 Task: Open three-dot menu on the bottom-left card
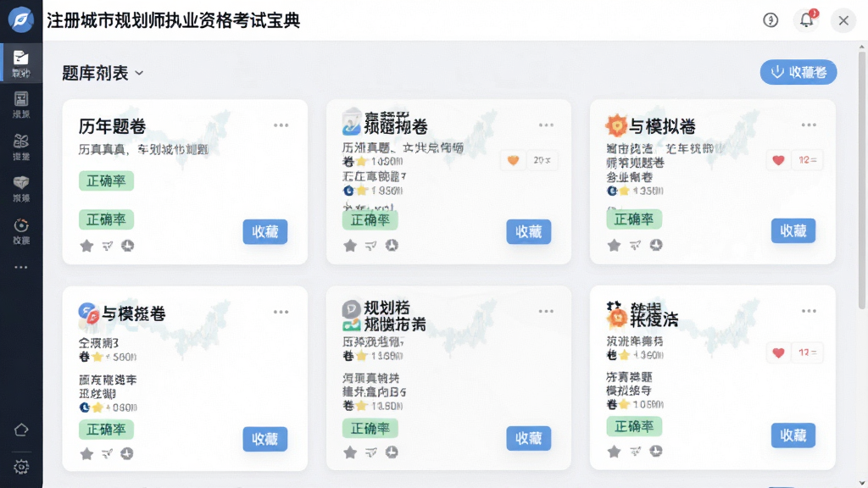281,312
